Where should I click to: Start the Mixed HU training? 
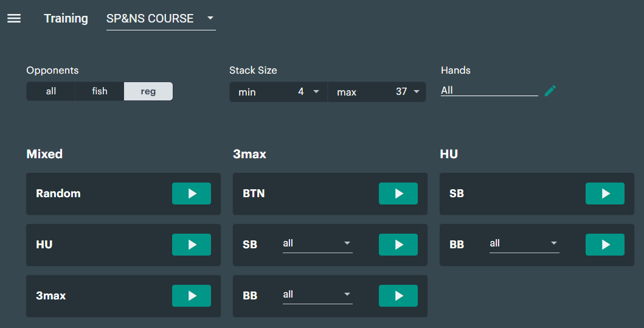click(x=192, y=245)
